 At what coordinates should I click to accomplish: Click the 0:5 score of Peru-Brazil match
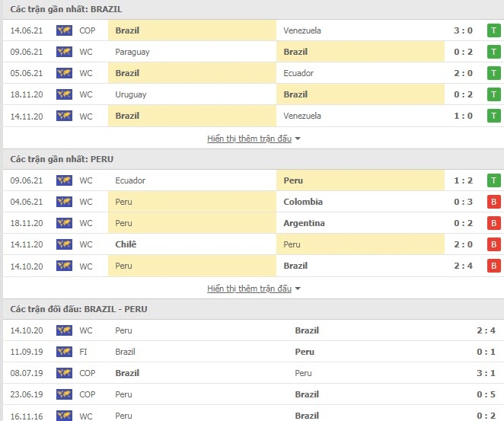click(486, 394)
